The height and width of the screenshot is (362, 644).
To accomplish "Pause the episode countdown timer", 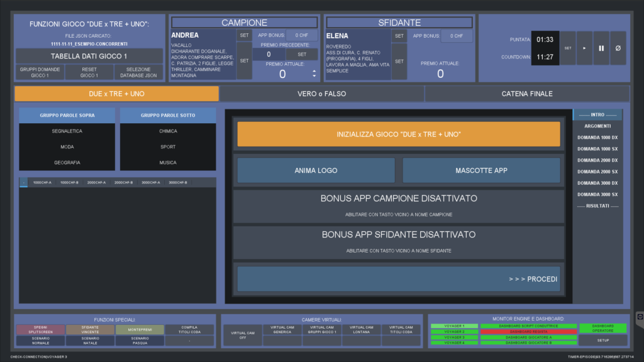I will [x=601, y=48].
